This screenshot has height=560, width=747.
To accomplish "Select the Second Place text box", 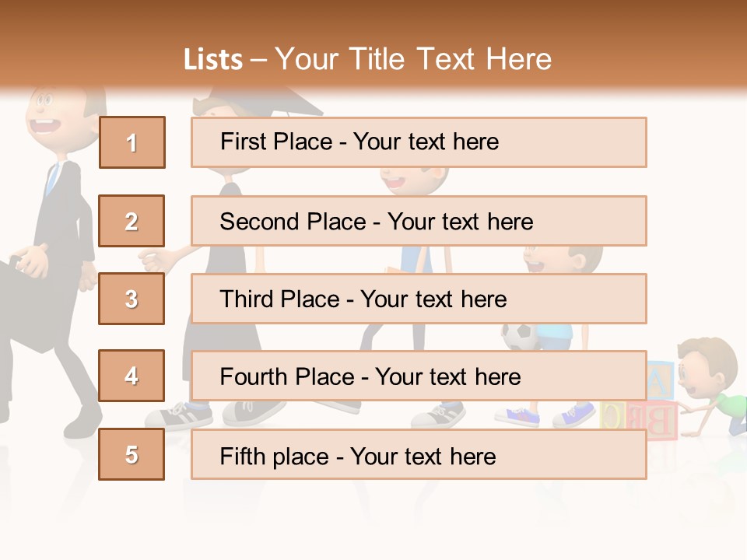I will pos(419,221).
